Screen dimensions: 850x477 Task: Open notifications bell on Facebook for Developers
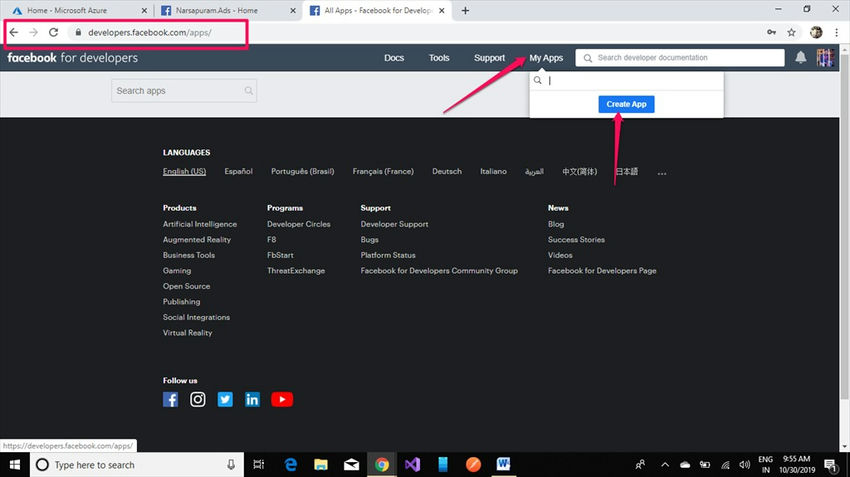tap(801, 57)
